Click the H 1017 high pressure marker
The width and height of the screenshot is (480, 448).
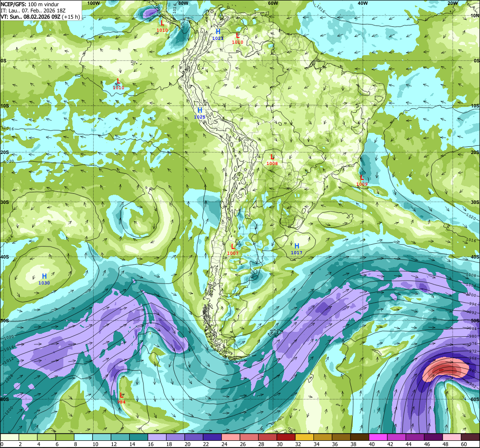coord(297,248)
